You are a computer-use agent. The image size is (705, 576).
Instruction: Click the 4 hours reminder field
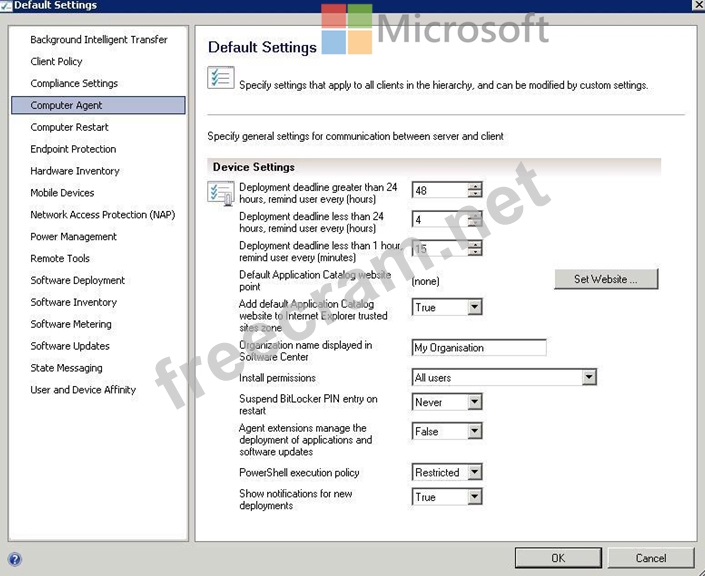point(440,219)
